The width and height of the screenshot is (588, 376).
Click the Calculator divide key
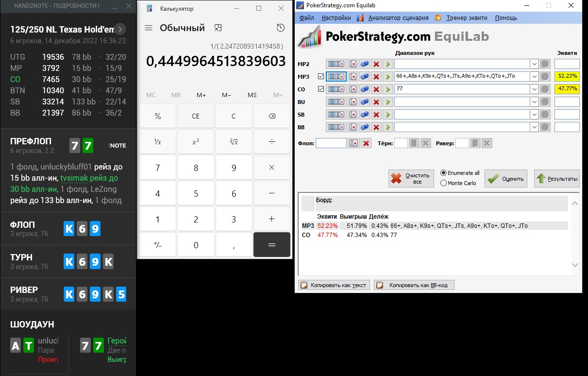(x=272, y=141)
